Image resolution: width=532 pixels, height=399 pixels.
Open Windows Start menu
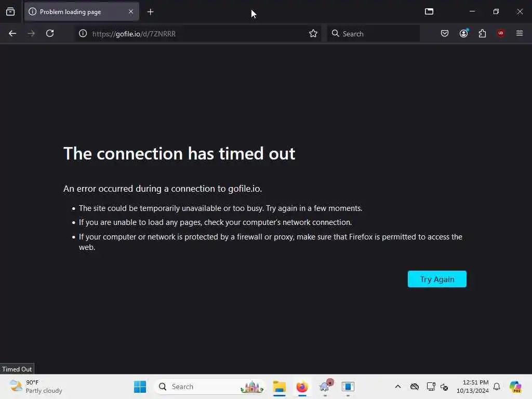pos(140,387)
